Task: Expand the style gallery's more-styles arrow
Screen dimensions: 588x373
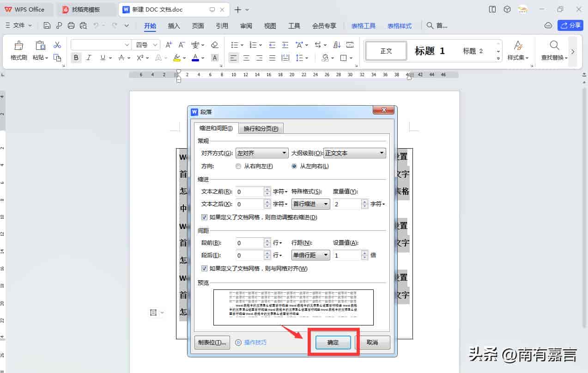Action: [498, 58]
